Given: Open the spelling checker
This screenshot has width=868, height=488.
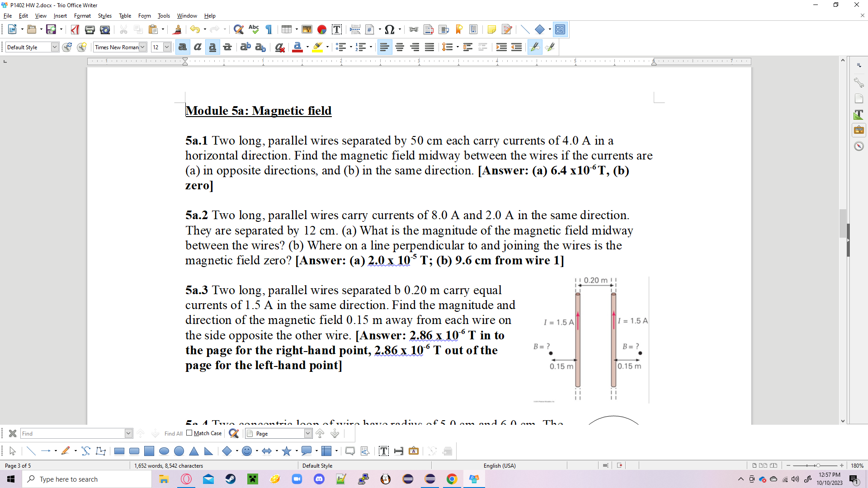Looking at the screenshot, I should [254, 29].
